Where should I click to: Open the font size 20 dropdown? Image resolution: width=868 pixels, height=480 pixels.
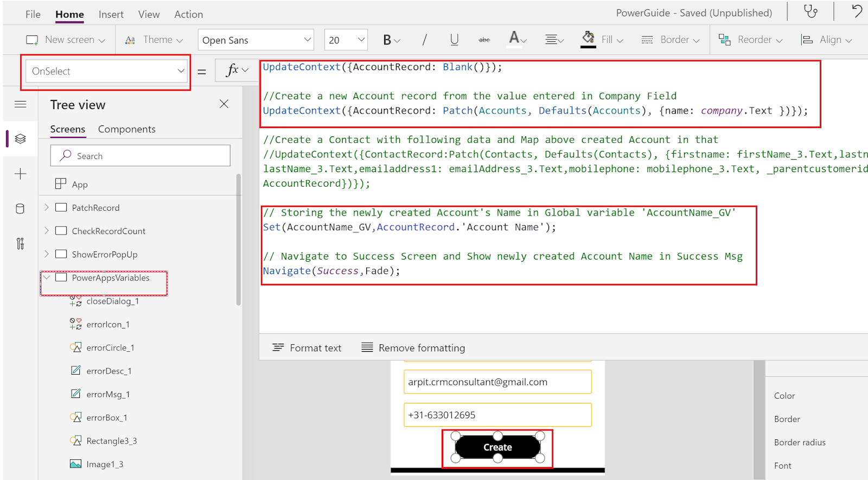(x=346, y=40)
